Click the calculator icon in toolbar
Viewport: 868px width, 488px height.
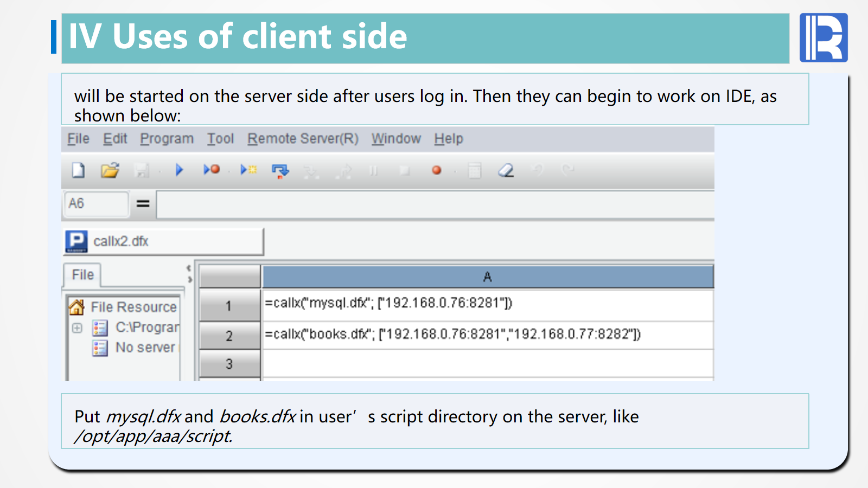click(475, 171)
